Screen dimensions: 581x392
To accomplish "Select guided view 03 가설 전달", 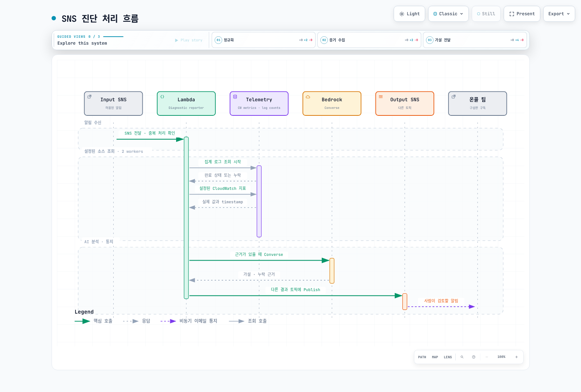I will click(x=475, y=40).
